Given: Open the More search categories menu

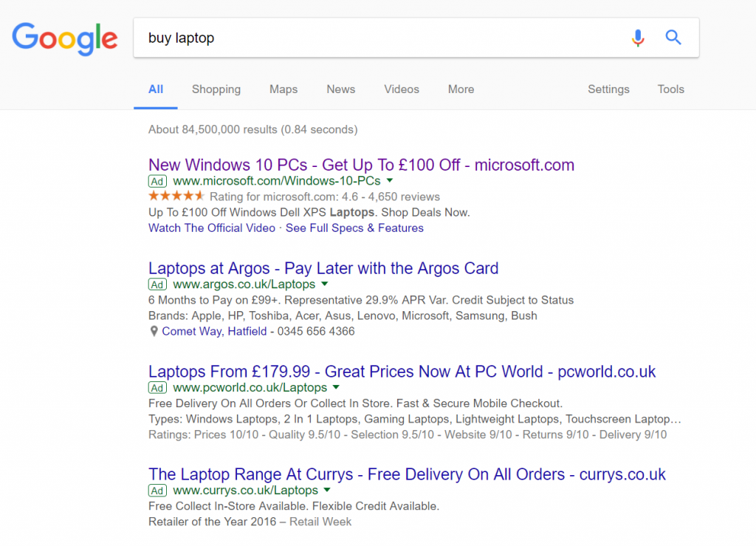Looking at the screenshot, I should click(x=461, y=89).
